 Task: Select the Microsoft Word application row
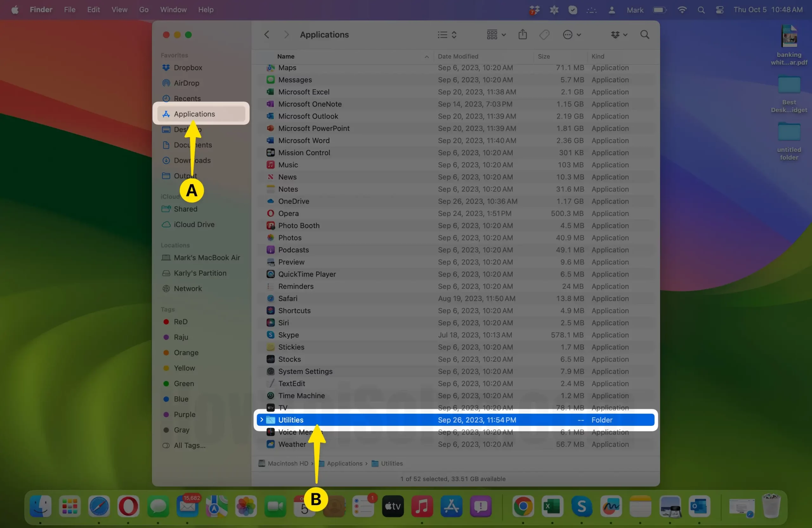(x=455, y=140)
